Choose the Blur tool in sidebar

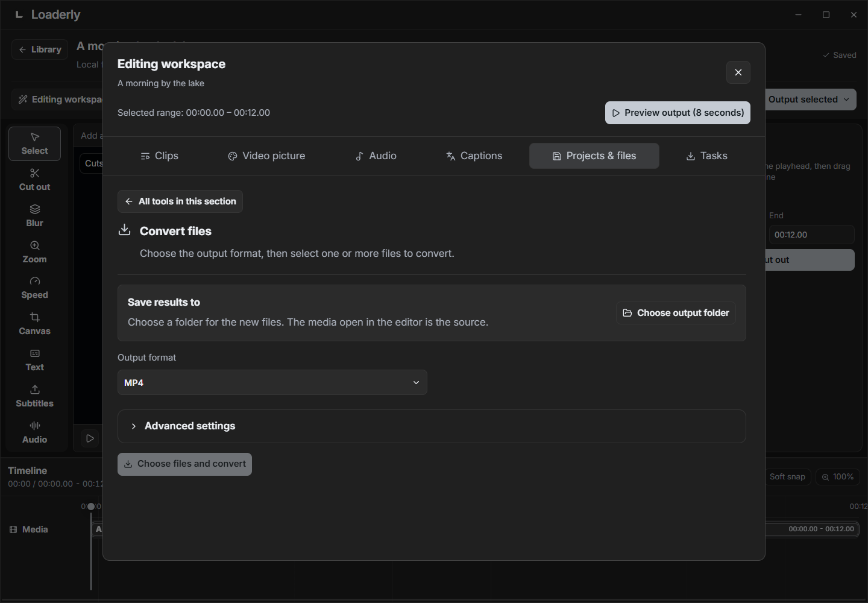34,216
